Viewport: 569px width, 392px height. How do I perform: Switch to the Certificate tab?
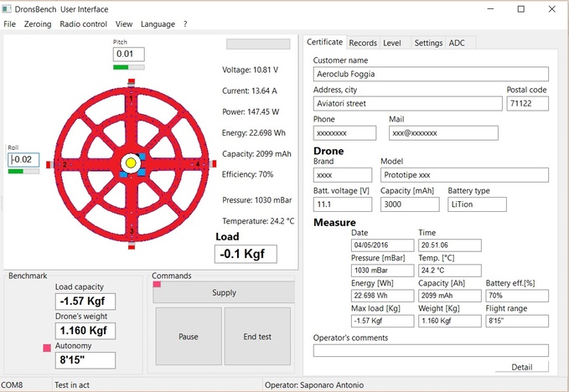click(325, 42)
